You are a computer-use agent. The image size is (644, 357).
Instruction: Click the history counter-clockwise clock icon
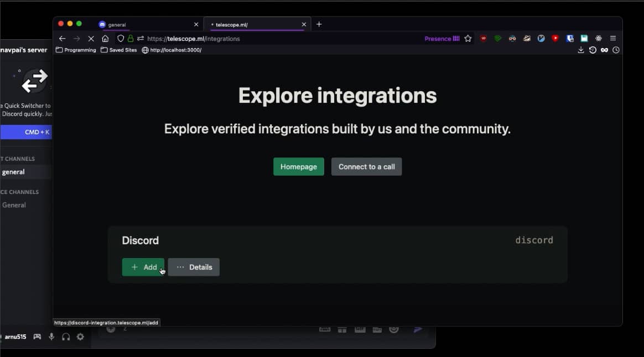593,50
